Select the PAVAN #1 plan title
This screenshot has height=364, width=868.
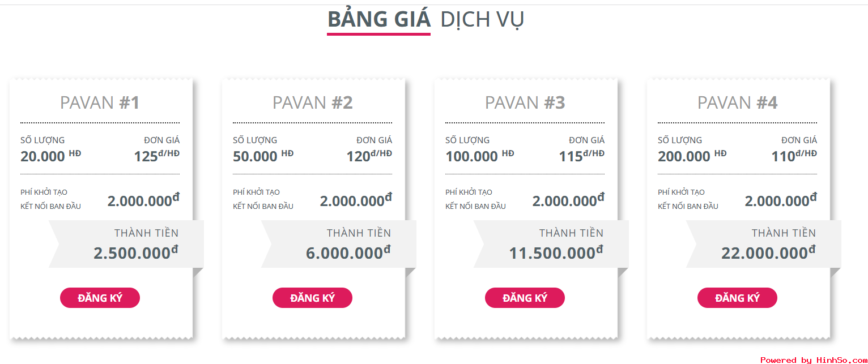click(x=100, y=102)
